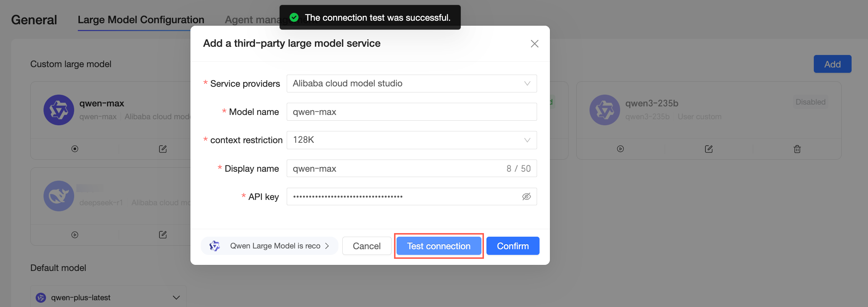Viewport: 868px width, 307px height.
Task: Click the play icon on deepseek-r1 card
Action: [75, 235]
